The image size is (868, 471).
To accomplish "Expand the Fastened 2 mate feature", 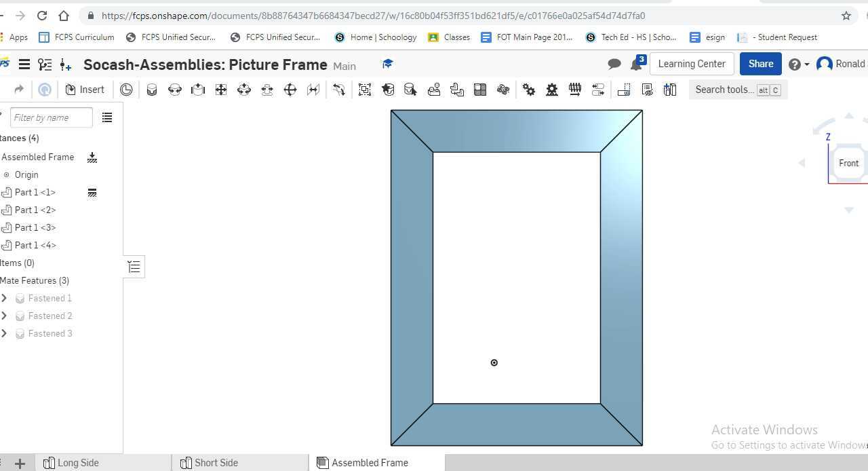I will coord(5,316).
